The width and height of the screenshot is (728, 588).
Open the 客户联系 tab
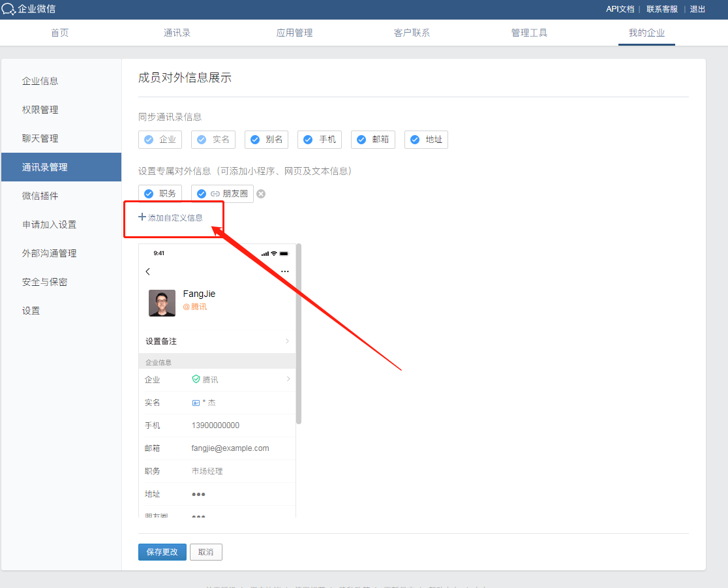point(412,33)
